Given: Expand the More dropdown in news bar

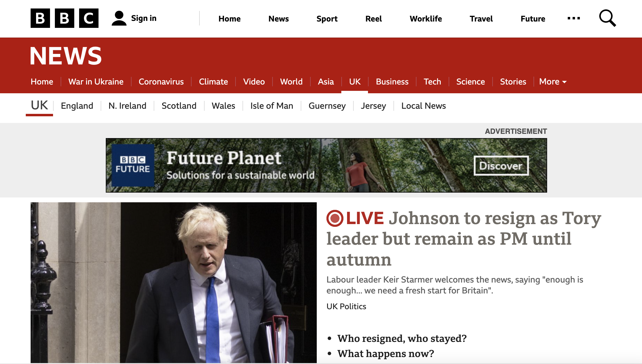Looking at the screenshot, I should pyautogui.click(x=553, y=82).
